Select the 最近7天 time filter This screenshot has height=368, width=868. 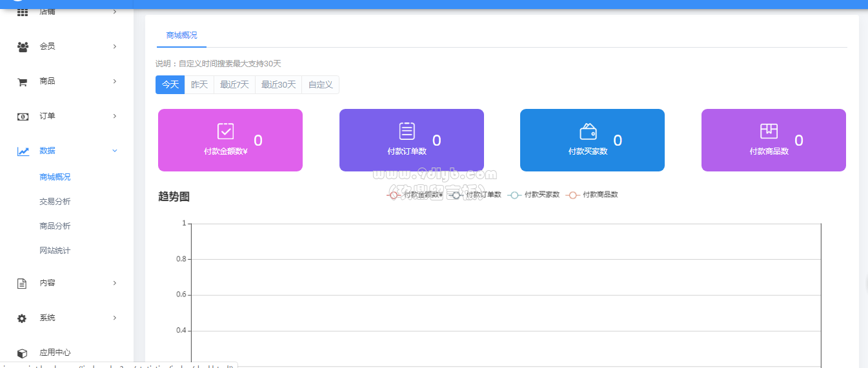pyautogui.click(x=234, y=85)
